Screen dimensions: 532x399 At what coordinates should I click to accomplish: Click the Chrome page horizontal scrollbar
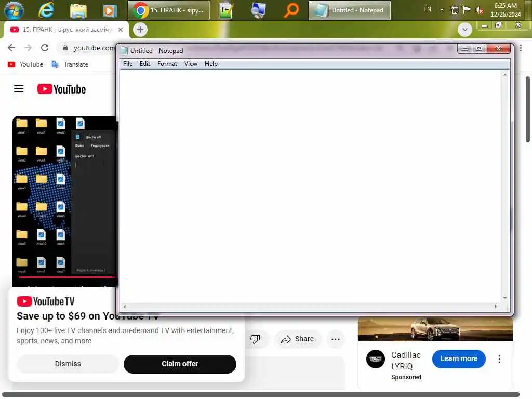(261, 395)
